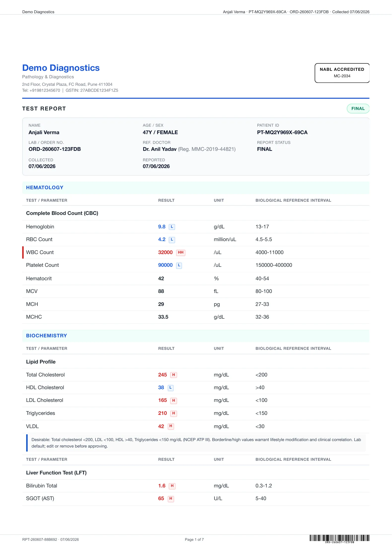
Task: Select the age and sex value 47Y / FEMALE
Action: [x=160, y=132]
